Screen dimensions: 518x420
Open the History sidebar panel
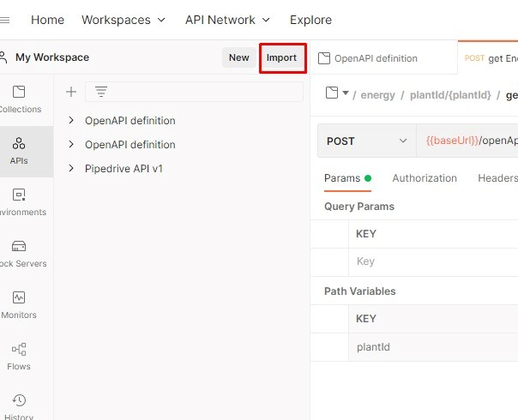[x=19, y=405]
